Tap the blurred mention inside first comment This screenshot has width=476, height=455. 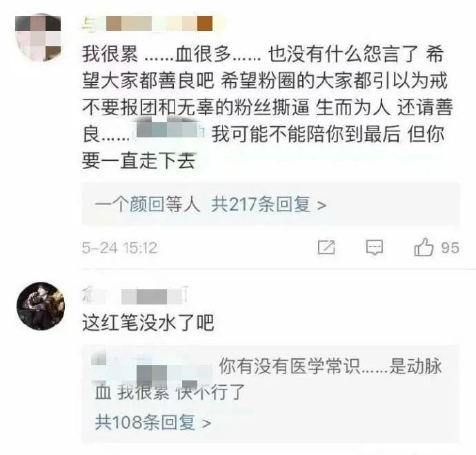[170, 132]
